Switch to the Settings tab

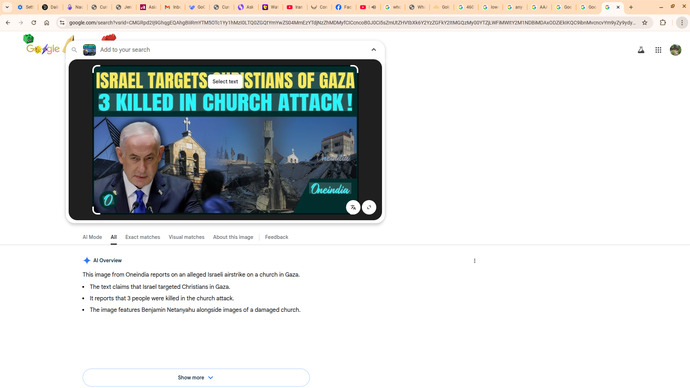tap(26, 7)
